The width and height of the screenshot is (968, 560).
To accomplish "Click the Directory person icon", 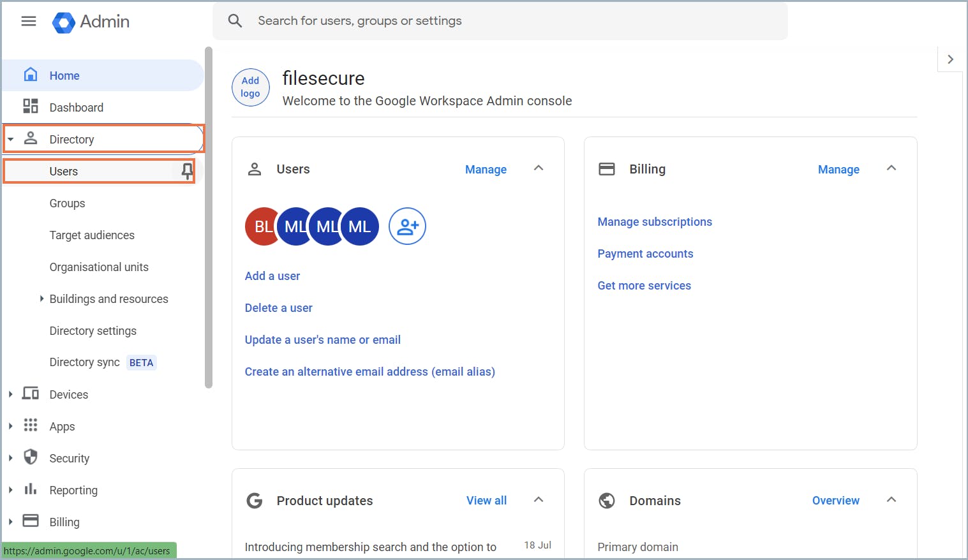I will (x=30, y=138).
